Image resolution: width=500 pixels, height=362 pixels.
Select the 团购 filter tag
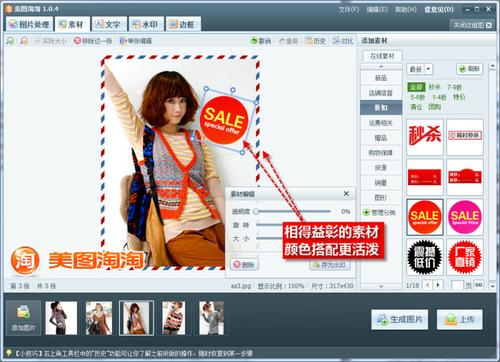pyautogui.click(x=435, y=107)
